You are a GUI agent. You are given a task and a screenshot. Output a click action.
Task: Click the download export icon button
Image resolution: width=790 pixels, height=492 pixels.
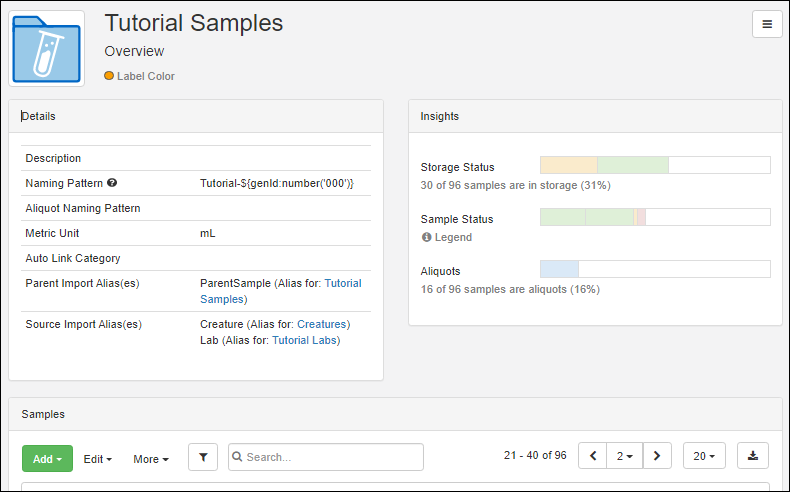[753, 456]
